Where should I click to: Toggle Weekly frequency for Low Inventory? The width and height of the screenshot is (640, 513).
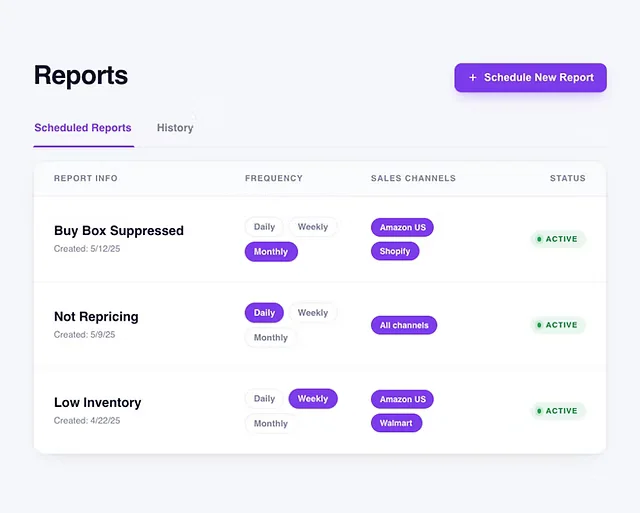(x=313, y=399)
